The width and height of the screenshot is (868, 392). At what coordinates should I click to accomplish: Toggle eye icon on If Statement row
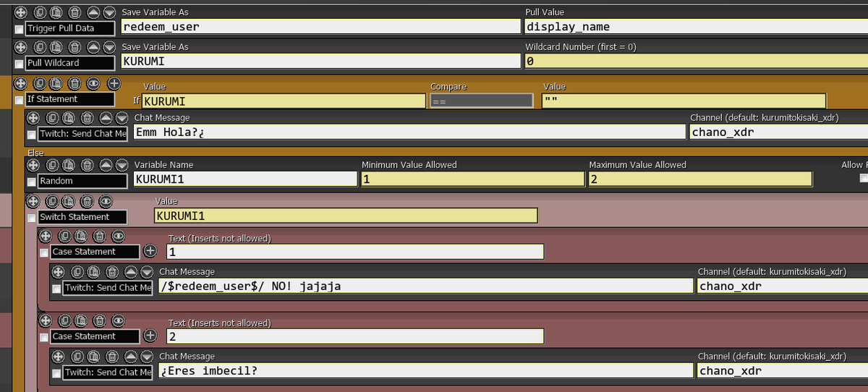pyautogui.click(x=93, y=83)
